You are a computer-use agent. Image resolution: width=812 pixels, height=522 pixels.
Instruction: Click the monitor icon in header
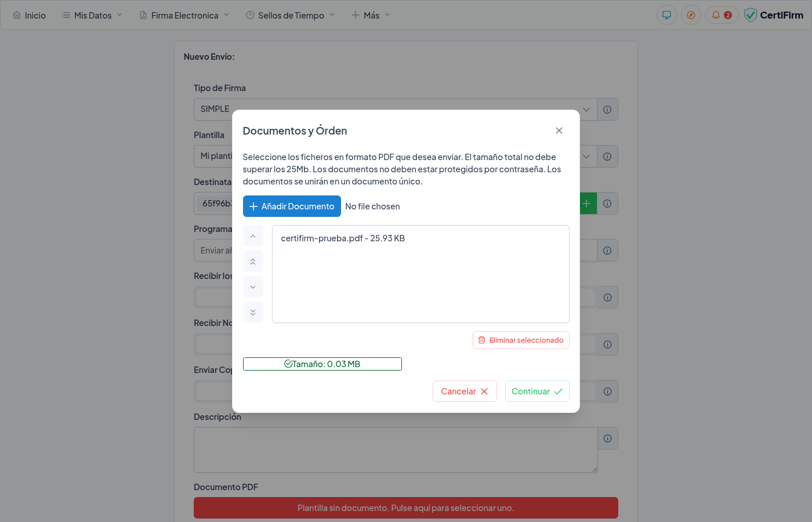point(666,15)
